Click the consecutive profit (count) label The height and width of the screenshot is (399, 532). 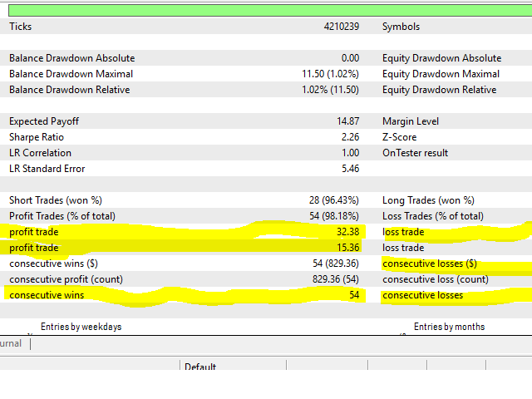click(x=66, y=279)
